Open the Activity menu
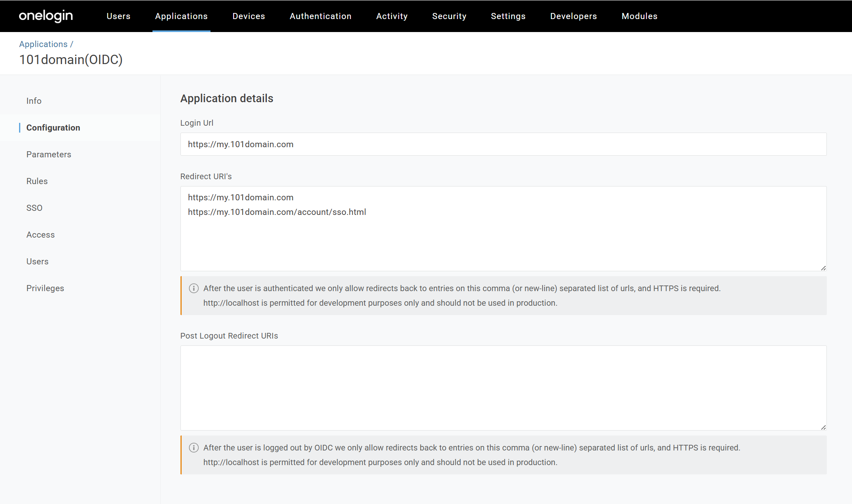The height and width of the screenshot is (504, 852). 392,16
